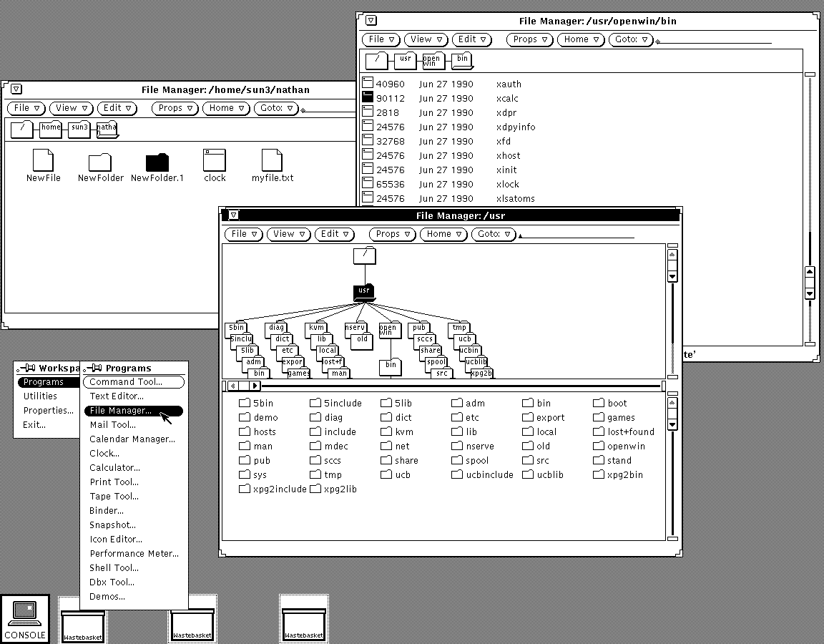The width and height of the screenshot is (824, 644).
Task: Click scrollbar elevator in /usr/openwin/bin window
Action: point(810,282)
